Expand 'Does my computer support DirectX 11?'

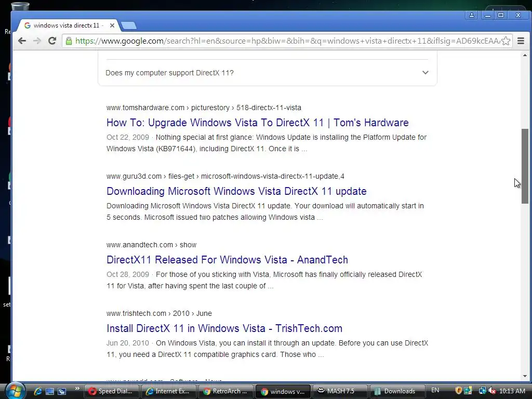(x=267, y=73)
